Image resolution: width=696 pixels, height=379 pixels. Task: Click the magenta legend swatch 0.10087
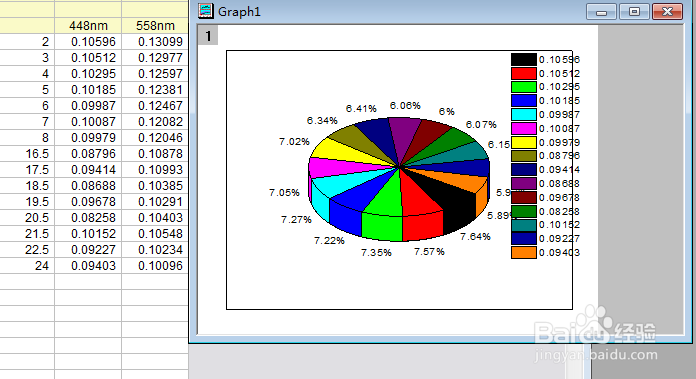524,128
